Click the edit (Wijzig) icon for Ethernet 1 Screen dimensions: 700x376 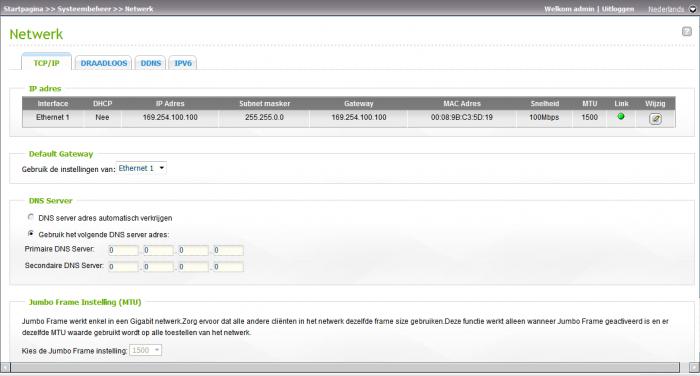pos(655,119)
